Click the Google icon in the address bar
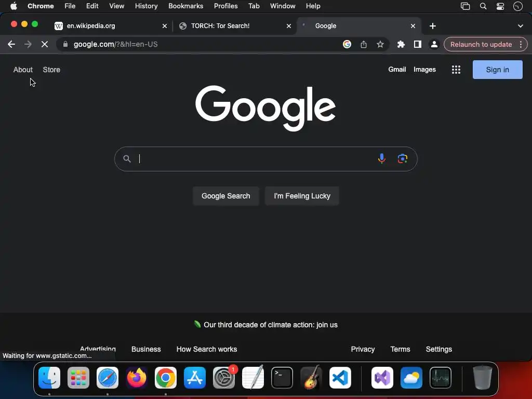532x399 pixels. click(347, 45)
